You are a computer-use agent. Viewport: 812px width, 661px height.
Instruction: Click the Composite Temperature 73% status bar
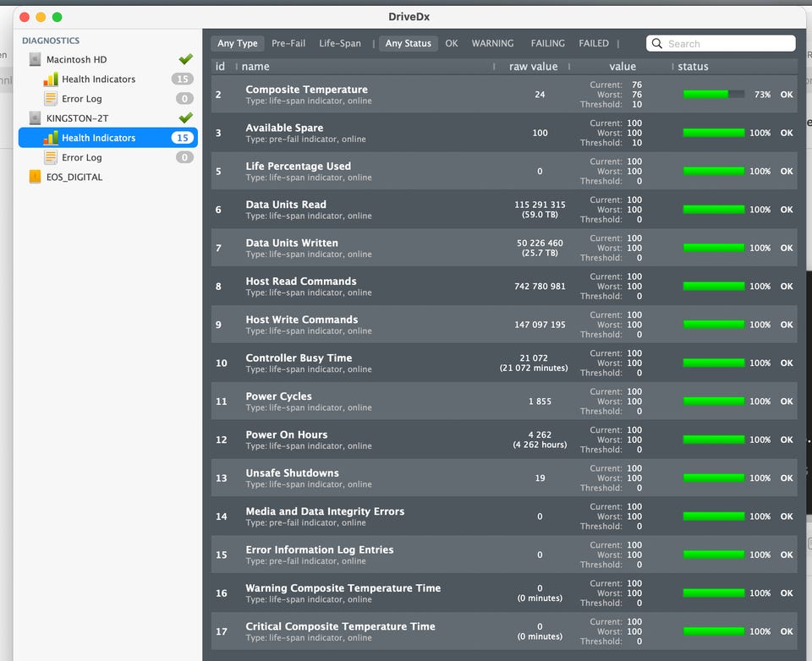(713, 95)
